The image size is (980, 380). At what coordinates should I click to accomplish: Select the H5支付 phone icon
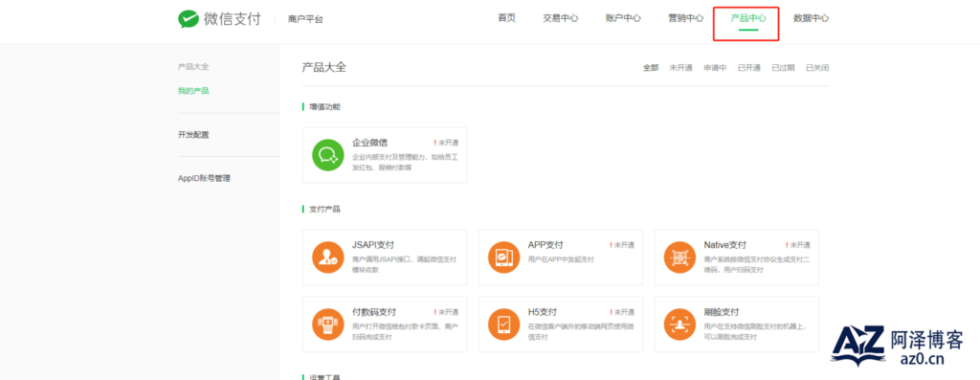tap(503, 324)
